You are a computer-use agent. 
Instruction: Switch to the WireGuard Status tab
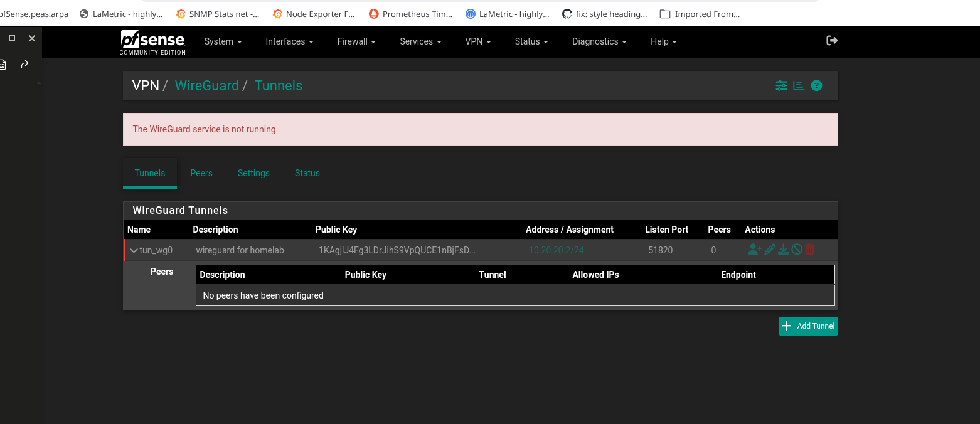307,173
